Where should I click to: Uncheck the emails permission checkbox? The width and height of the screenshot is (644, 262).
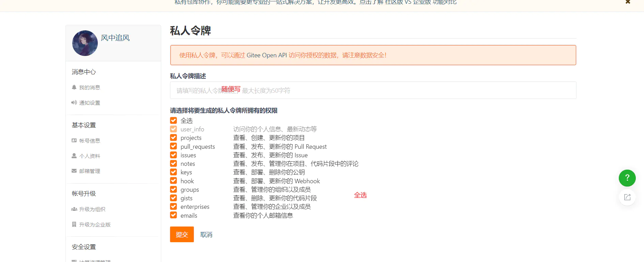tap(173, 215)
